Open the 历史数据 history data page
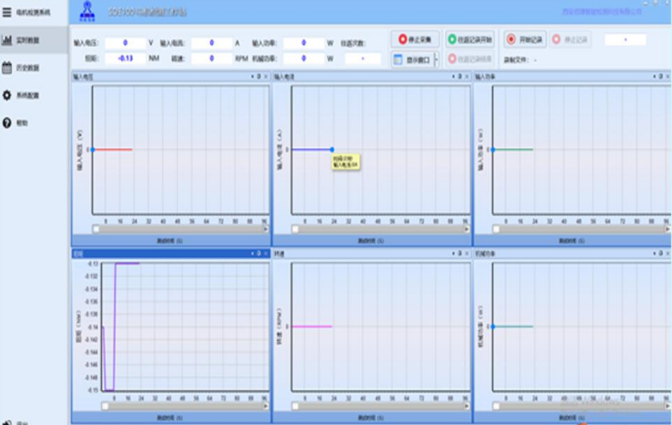 [x=33, y=68]
